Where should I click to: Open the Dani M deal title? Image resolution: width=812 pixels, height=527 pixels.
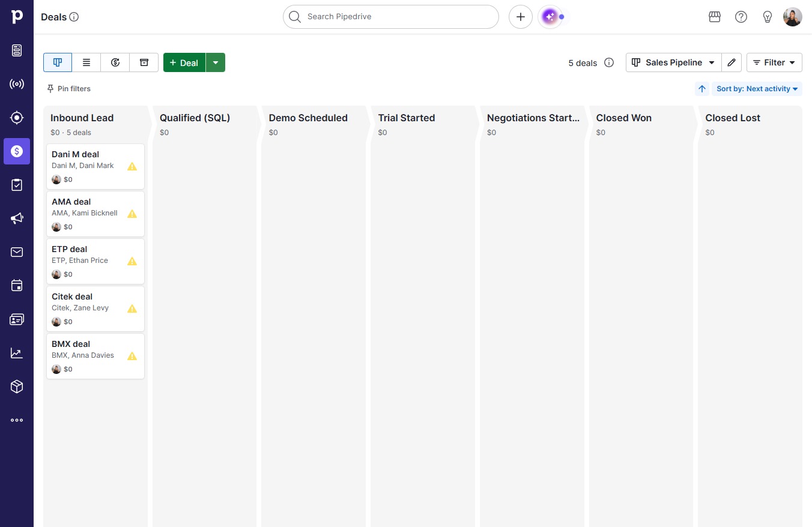75,154
